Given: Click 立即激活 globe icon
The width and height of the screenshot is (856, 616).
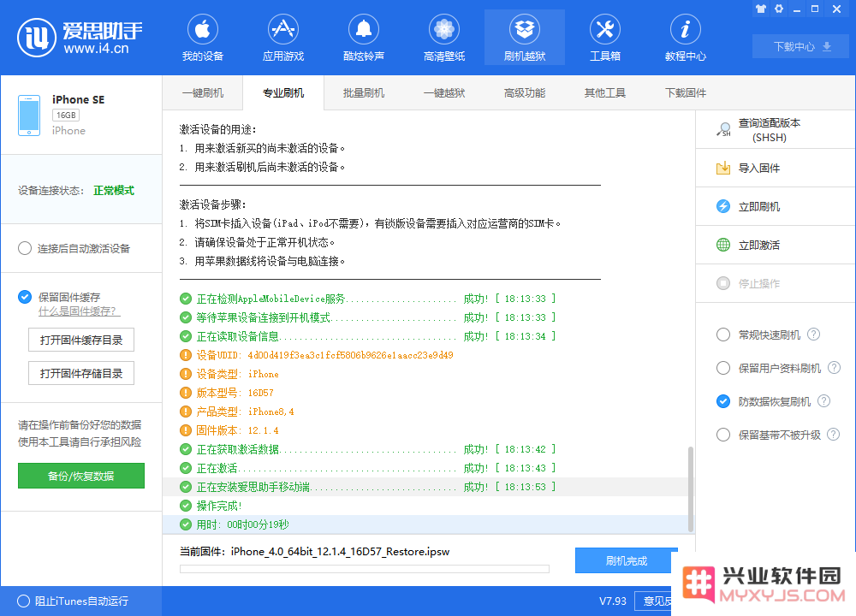Looking at the screenshot, I should pos(723,245).
